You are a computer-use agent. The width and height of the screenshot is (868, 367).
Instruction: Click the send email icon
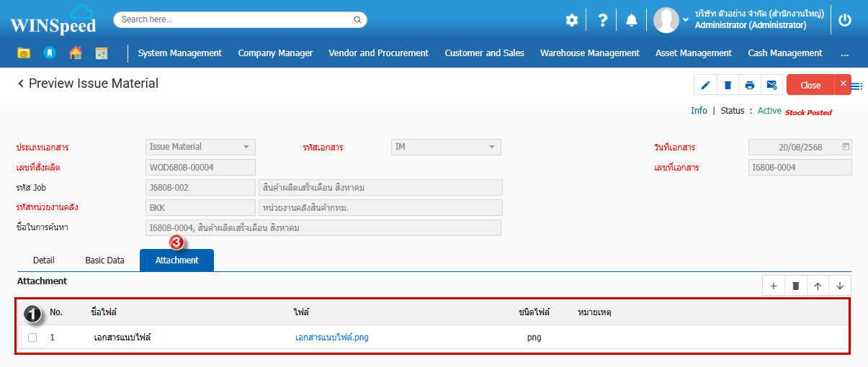pyautogui.click(x=771, y=85)
